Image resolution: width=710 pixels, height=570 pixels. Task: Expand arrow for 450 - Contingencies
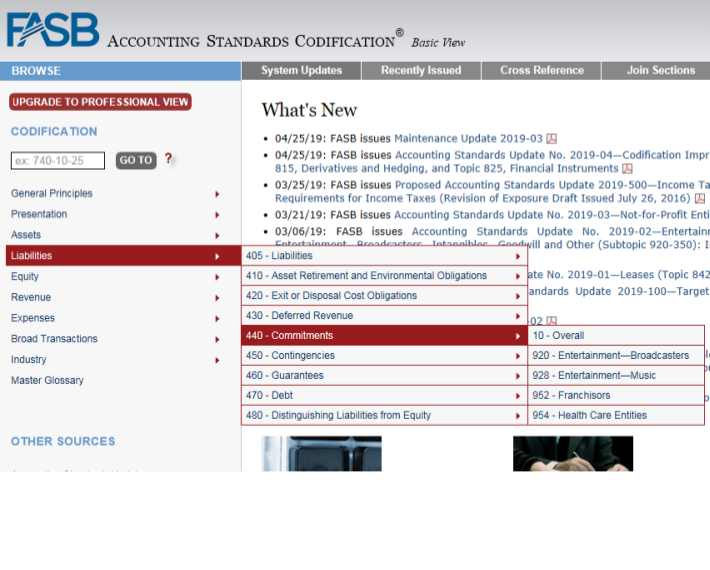coord(518,356)
